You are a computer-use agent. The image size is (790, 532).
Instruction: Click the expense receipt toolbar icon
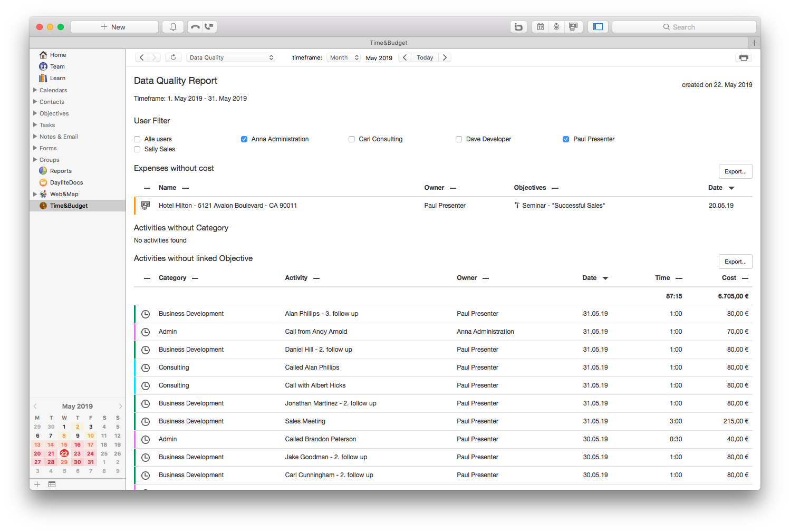[573, 27]
